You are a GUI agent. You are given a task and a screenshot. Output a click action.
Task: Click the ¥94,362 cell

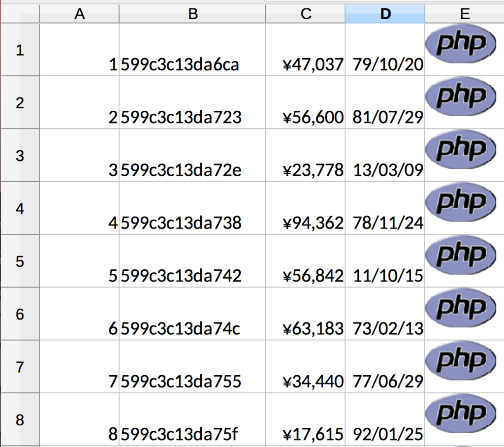(x=305, y=208)
